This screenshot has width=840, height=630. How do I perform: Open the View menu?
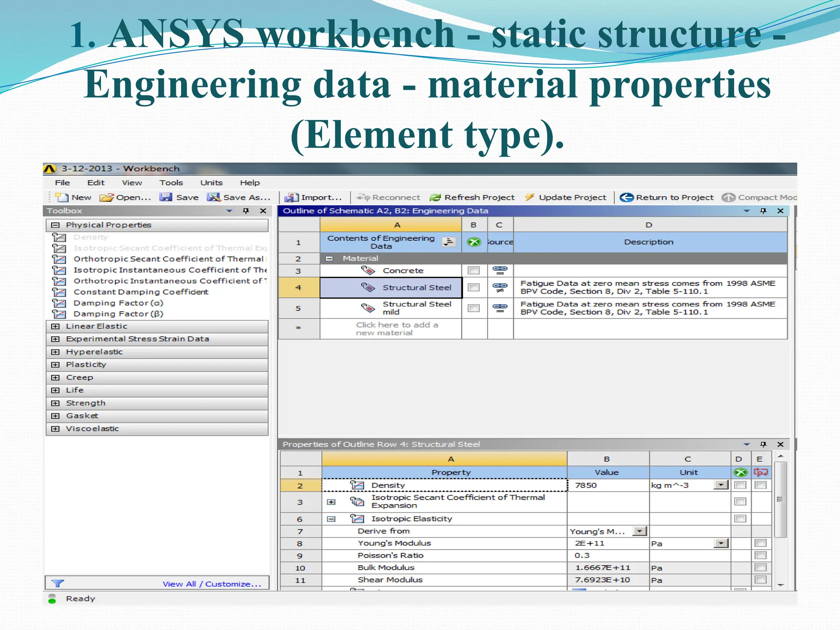[132, 183]
